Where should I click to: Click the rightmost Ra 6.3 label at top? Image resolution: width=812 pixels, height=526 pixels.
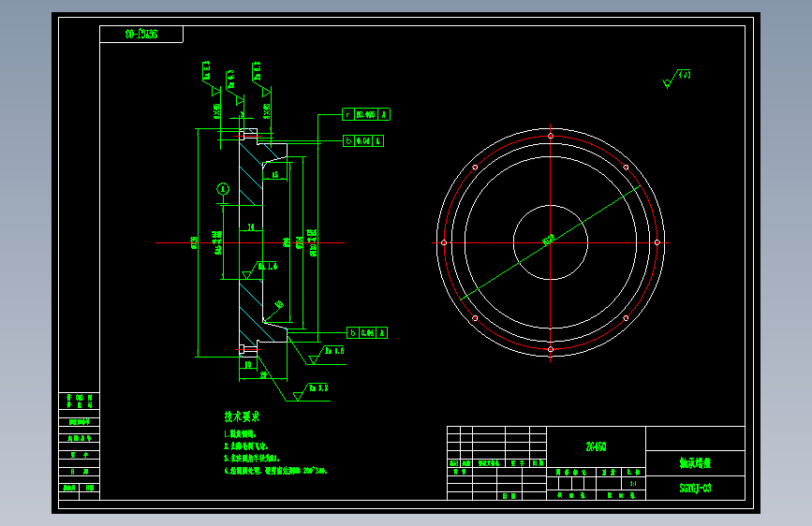point(257,71)
